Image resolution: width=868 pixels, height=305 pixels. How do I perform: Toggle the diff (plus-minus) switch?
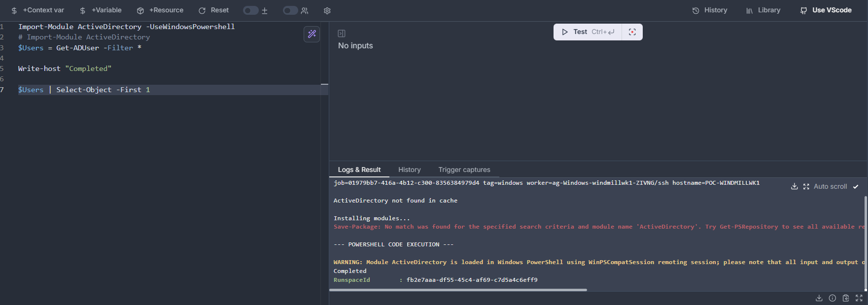[x=250, y=10]
